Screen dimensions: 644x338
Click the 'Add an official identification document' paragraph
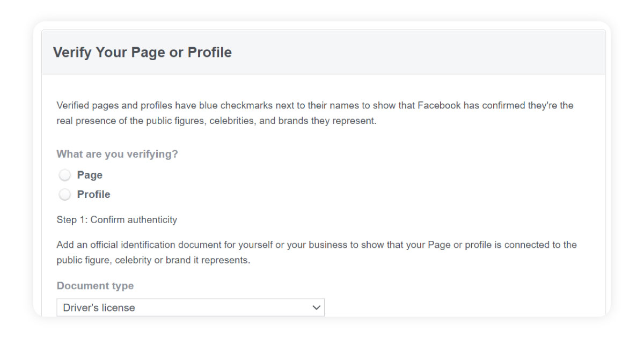coord(317,253)
